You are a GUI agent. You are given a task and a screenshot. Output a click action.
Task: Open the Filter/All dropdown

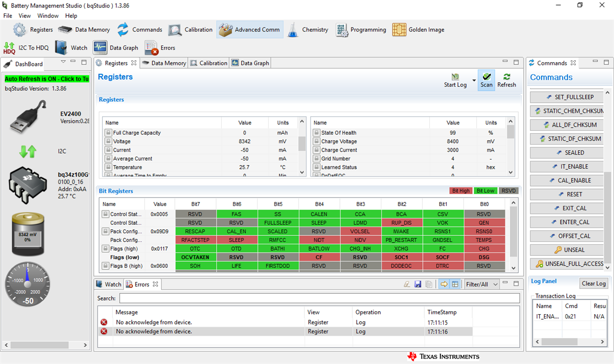(x=481, y=284)
